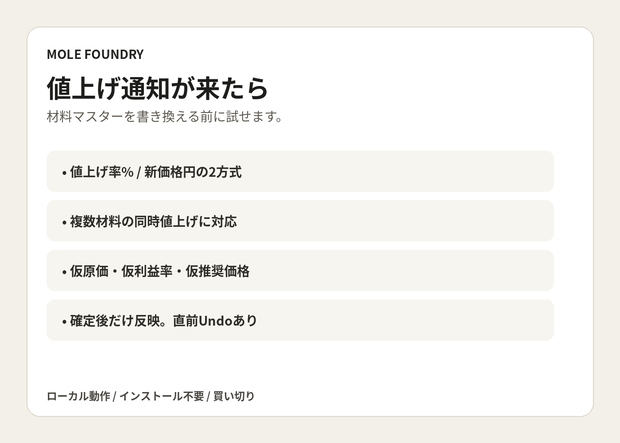Click the bullet dot before 値上げ率%
Screen dimensions: 620x443
tap(64, 174)
